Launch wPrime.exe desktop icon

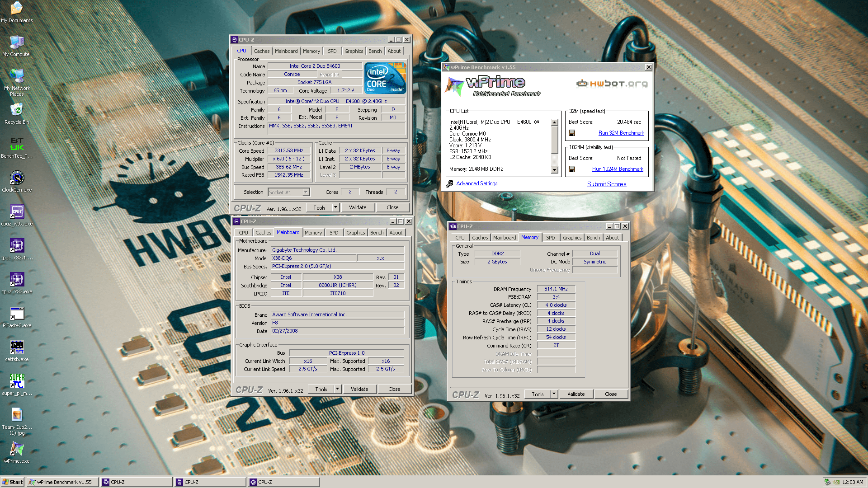click(x=17, y=453)
